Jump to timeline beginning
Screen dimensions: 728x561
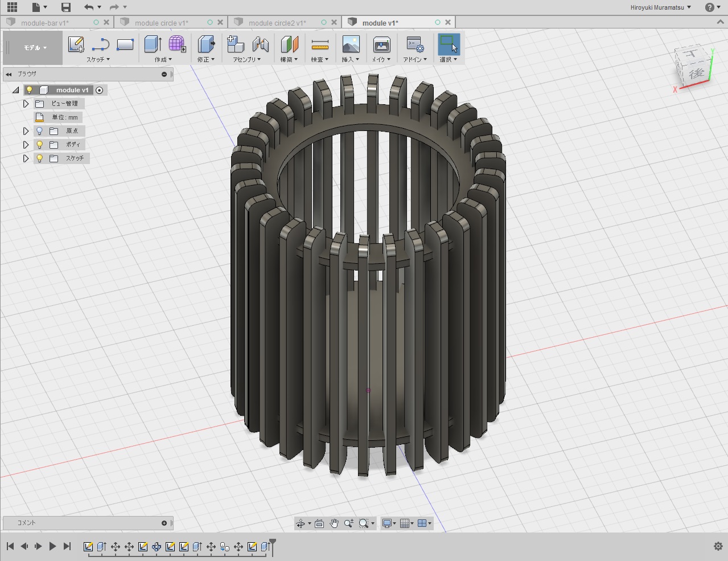tap(10, 546)
